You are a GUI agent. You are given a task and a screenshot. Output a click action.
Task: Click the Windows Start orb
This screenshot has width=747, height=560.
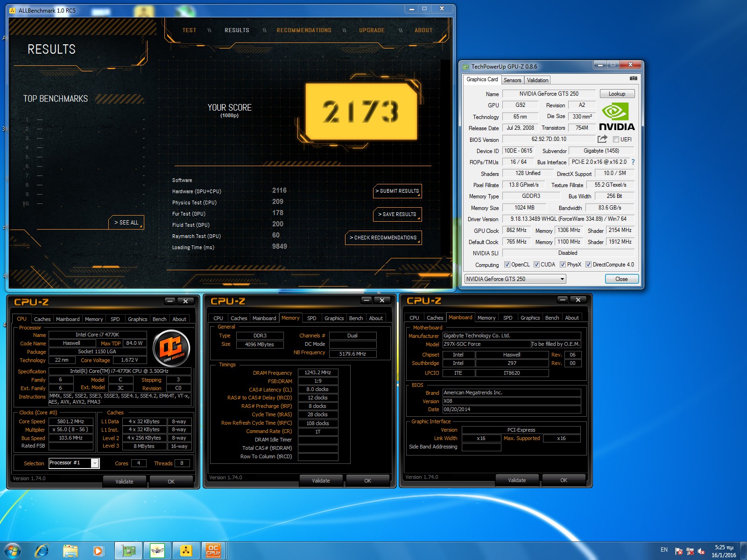tap(13, 551)
